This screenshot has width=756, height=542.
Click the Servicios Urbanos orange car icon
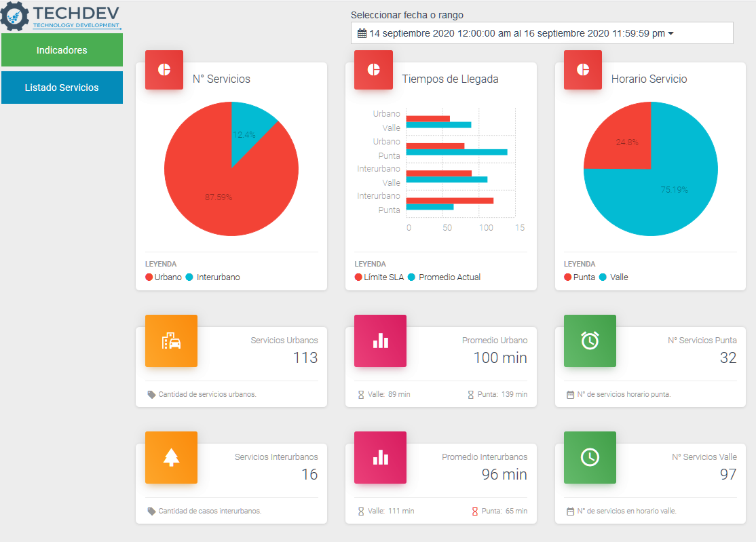[171, 341]
